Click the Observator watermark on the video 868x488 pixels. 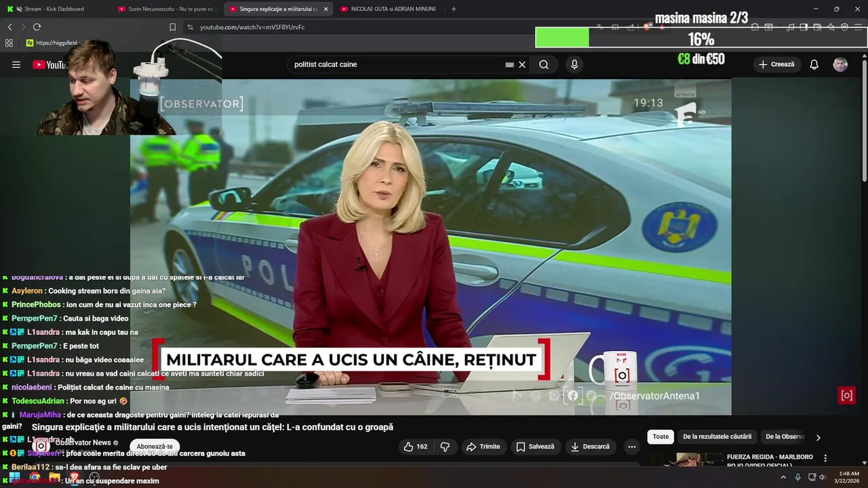tap(846, 395)
